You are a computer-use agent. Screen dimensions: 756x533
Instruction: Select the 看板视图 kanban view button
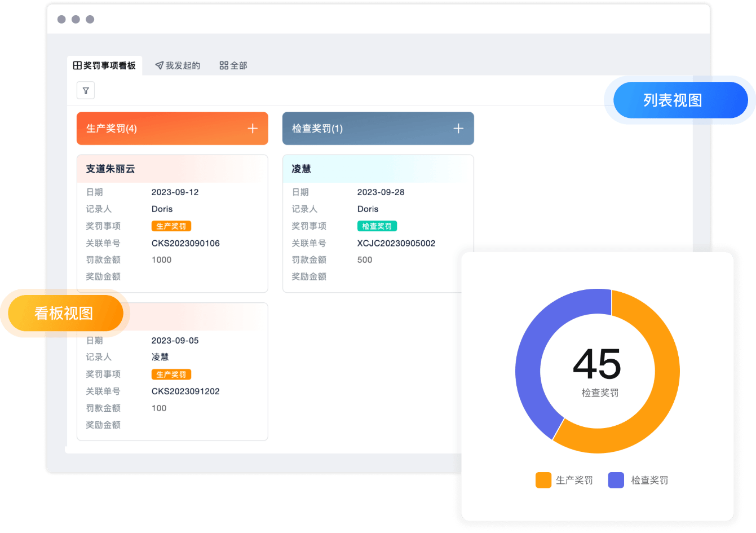[x=64, y=313]
